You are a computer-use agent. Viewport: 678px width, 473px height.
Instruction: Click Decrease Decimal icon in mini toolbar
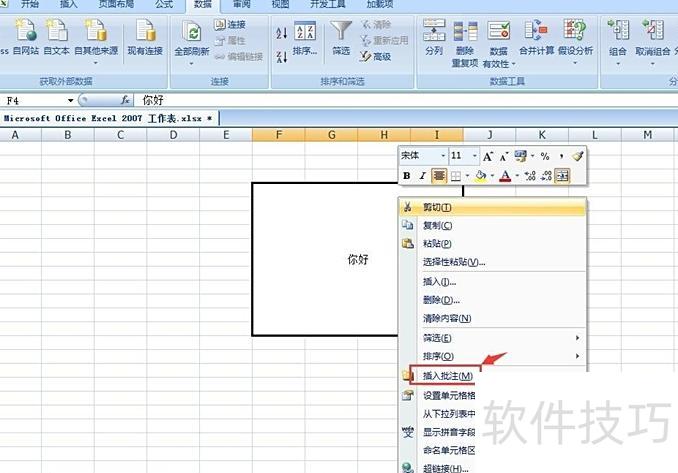click(x=546, y=176)
